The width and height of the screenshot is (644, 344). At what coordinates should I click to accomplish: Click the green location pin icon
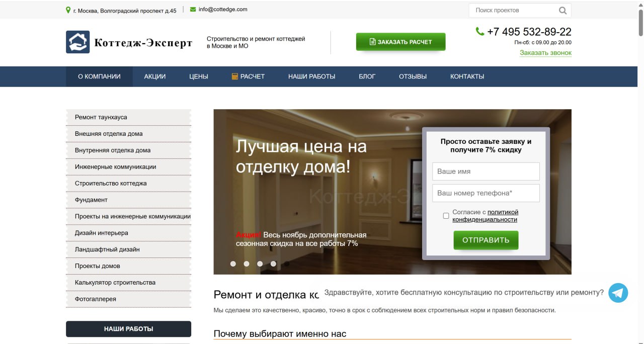pos(68,10)
